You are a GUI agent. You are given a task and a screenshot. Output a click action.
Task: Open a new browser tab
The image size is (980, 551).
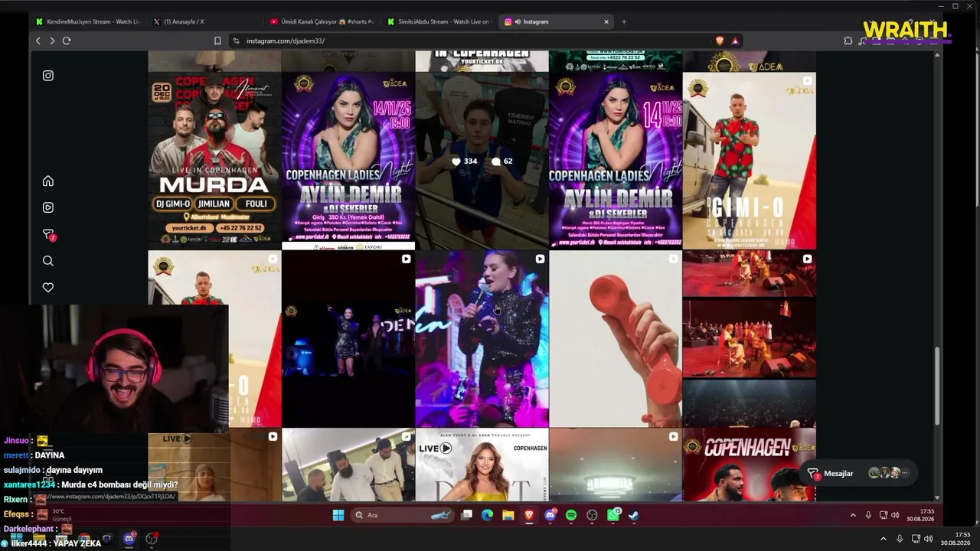click(624, 21)
